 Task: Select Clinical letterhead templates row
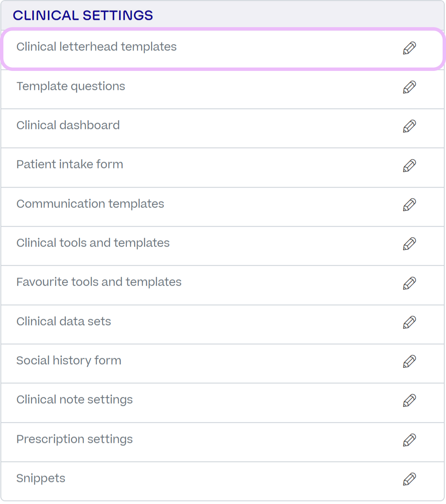[x=223, y=49]
